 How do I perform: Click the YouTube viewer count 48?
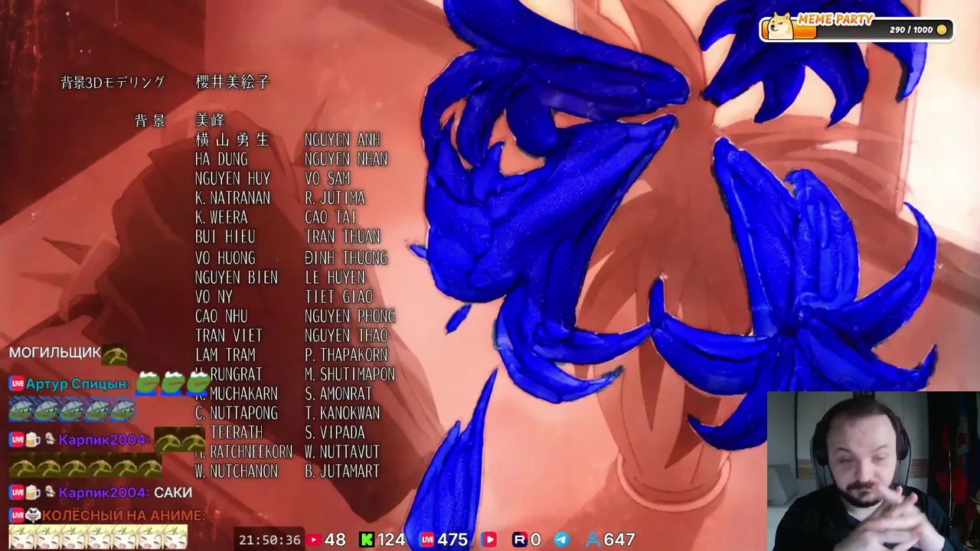point(335,540)
